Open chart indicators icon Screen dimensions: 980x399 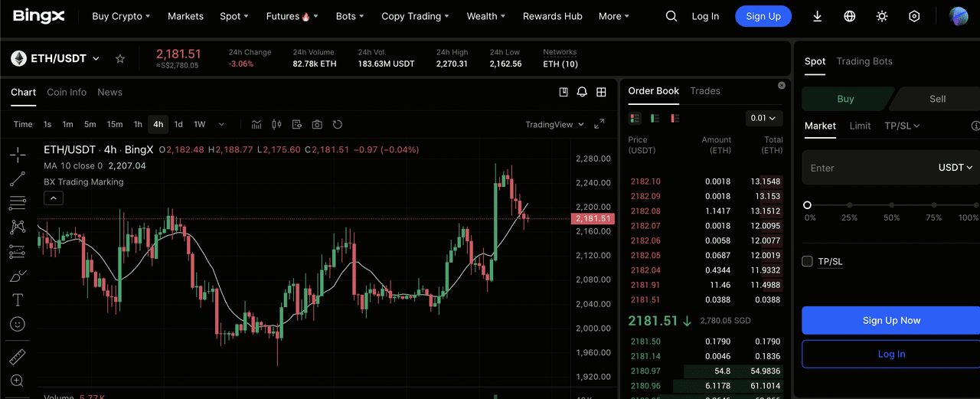tap(256, 124)
